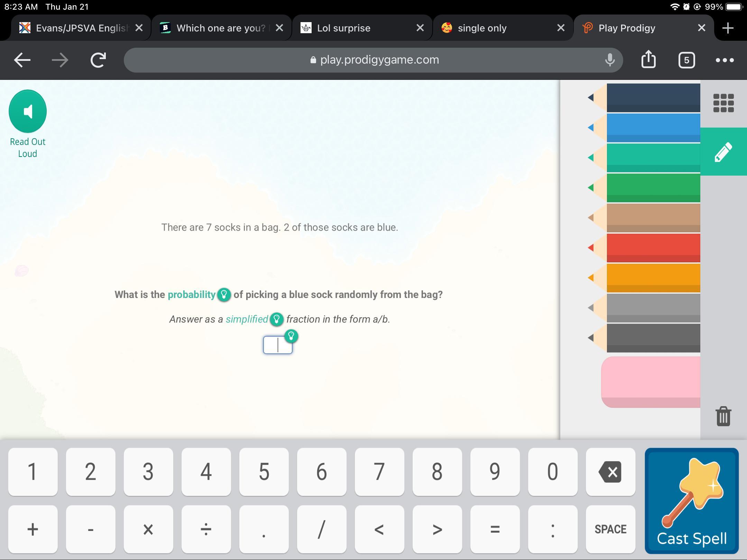Clear drawings with the trash can icon
747x560 pixels.
[x=723, y=416]
